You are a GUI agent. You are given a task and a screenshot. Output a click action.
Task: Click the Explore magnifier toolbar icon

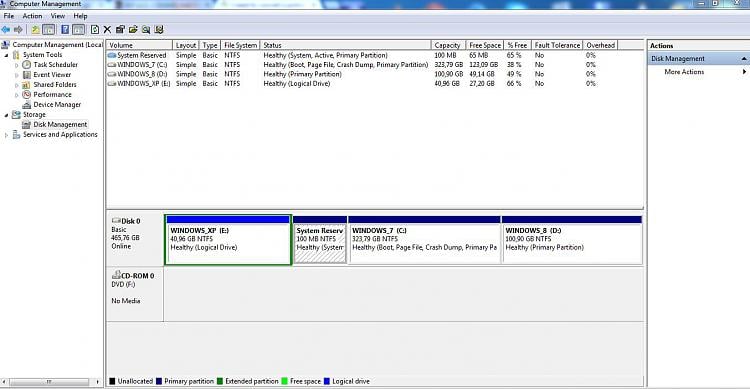[x=146, y=30]
